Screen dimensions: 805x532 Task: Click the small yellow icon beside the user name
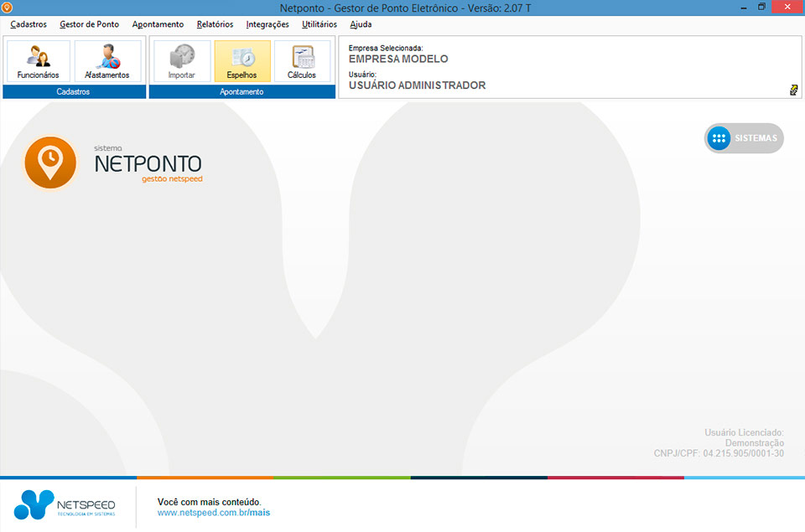[794, 90]
